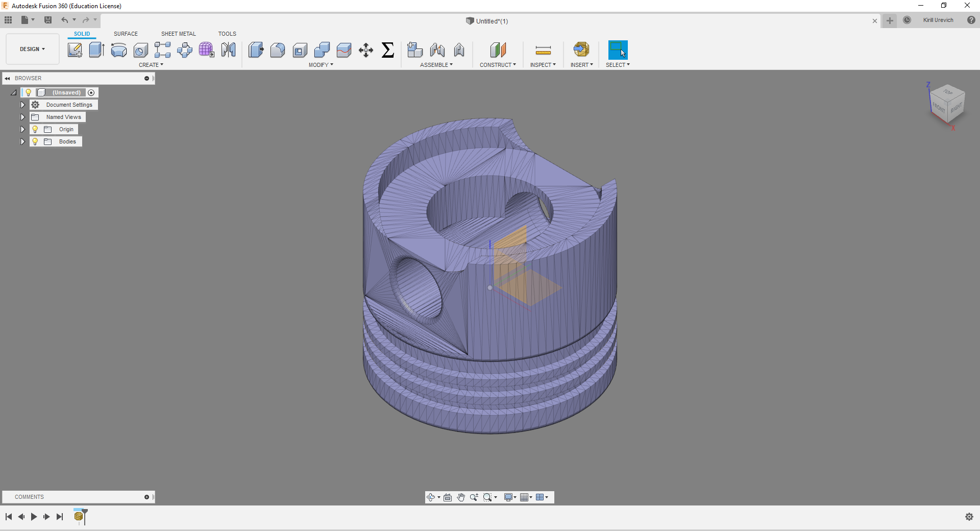Toggle visibility bulb for Origin folder

pyautogui.click(x=35, y=129)
